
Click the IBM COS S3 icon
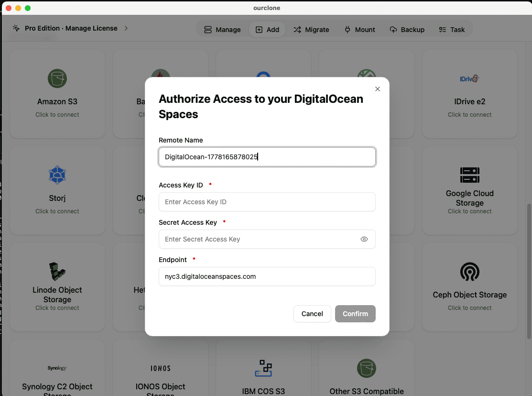pyautogui.click(x=264, y=368)
